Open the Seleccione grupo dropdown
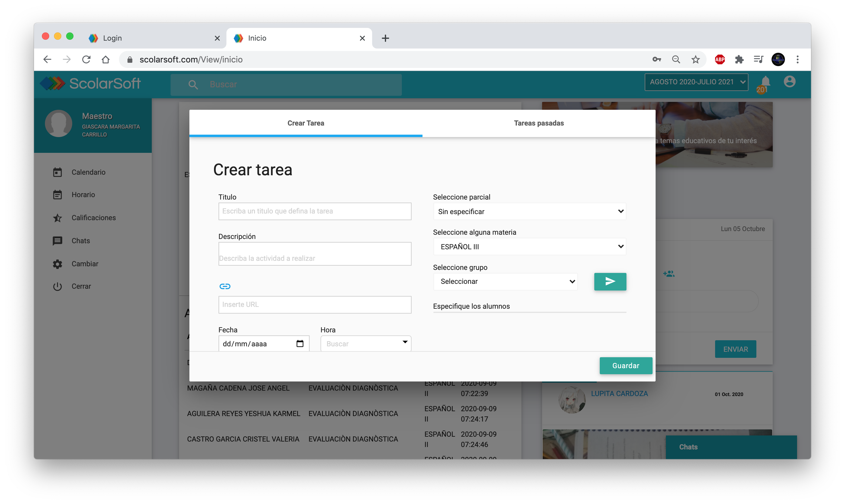845x504 pixels. (505, 281)
